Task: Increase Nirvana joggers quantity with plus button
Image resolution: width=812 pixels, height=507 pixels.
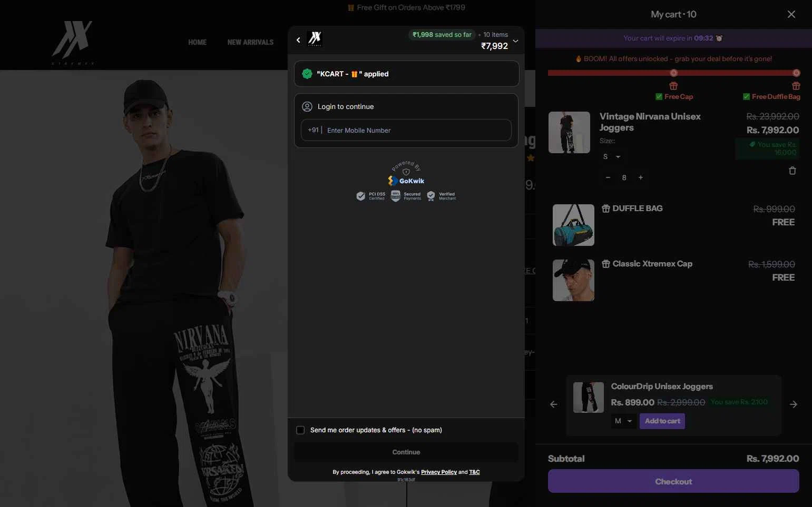Action: [x=641, y=177]
